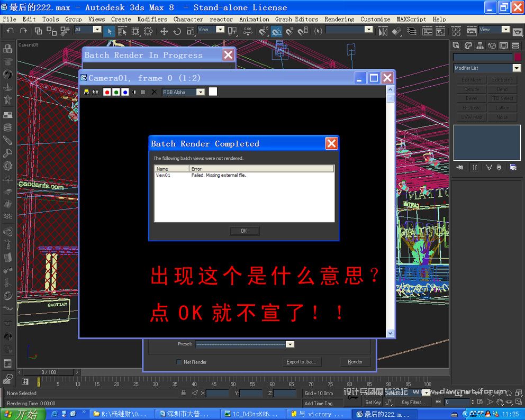Image resolution: width=525 pixels, height=420 pixels.
Task: Switch to 10_DdDtzK8B taskbar window
Action: click(253, 414)
